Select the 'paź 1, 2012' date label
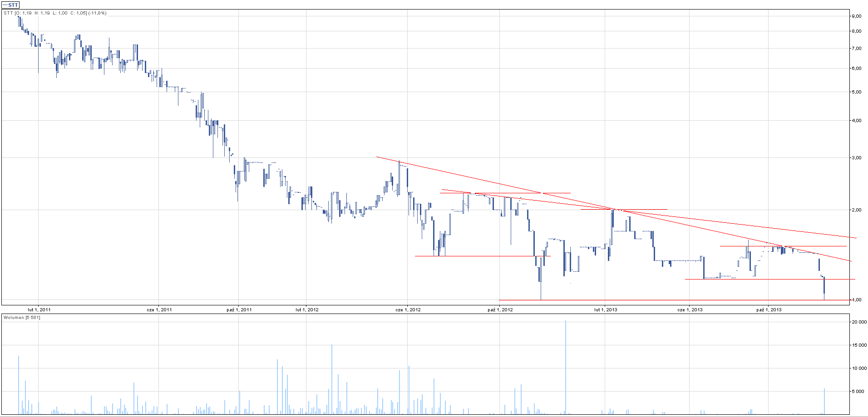Viewport: 868px width, 417px height. point(500,310)
